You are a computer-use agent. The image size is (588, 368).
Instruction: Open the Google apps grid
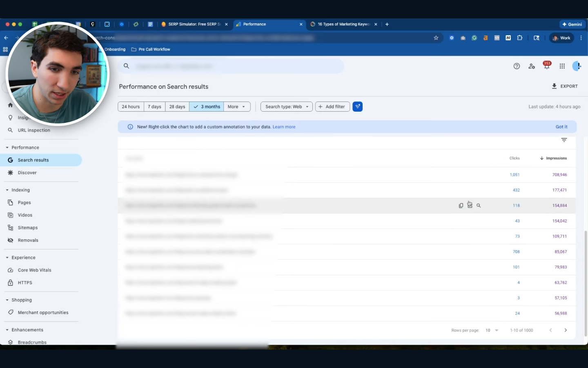[562, 66]
